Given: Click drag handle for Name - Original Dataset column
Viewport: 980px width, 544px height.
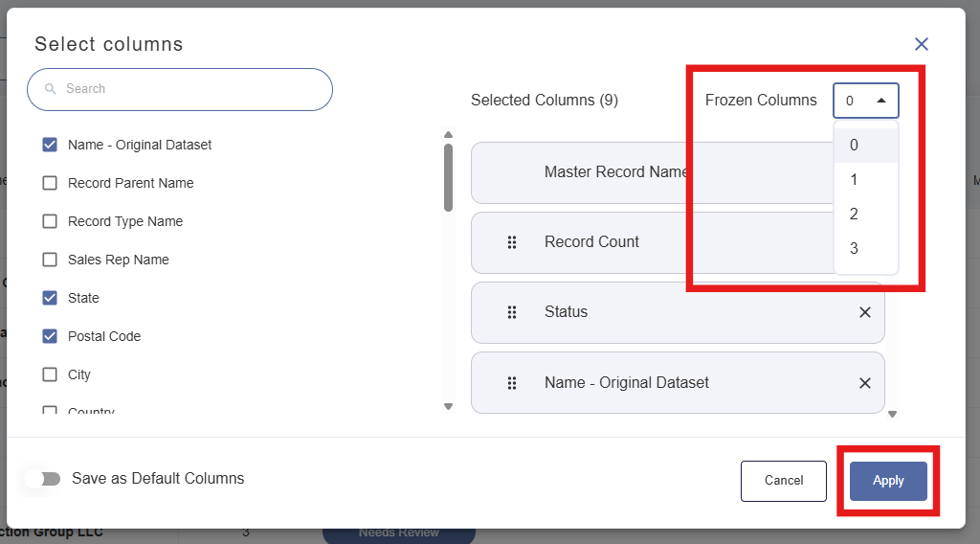Looking at the screenshot, I should pyautogui.click(x=512, y=383).
